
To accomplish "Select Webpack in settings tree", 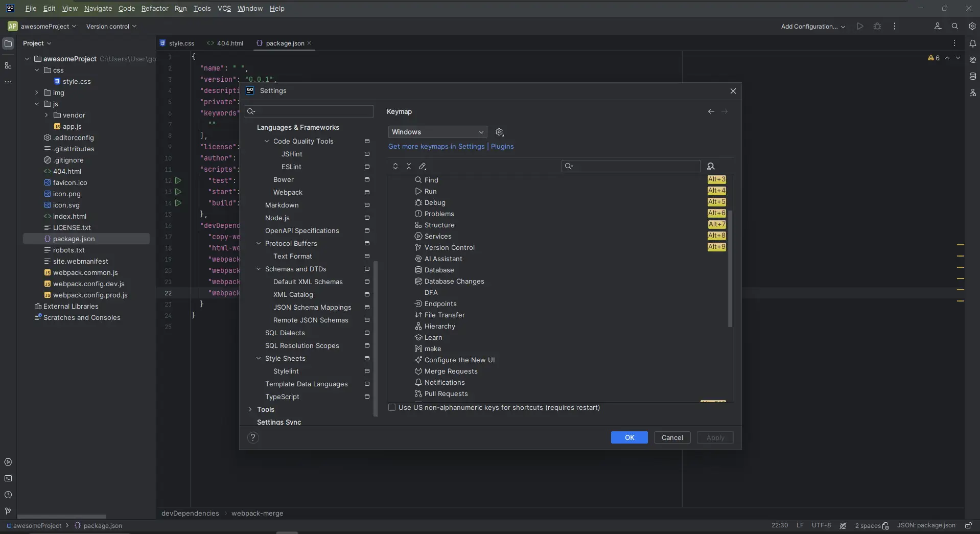I will click(288, 193).
